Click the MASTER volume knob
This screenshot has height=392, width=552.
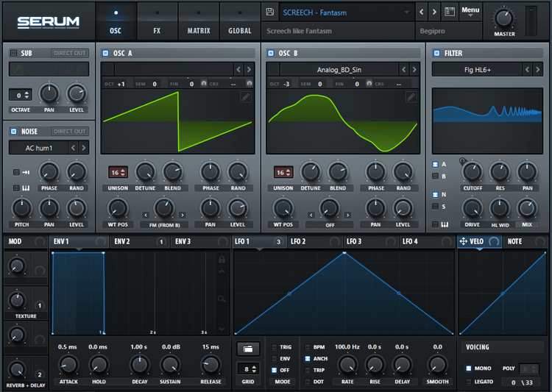click(503, 18)
